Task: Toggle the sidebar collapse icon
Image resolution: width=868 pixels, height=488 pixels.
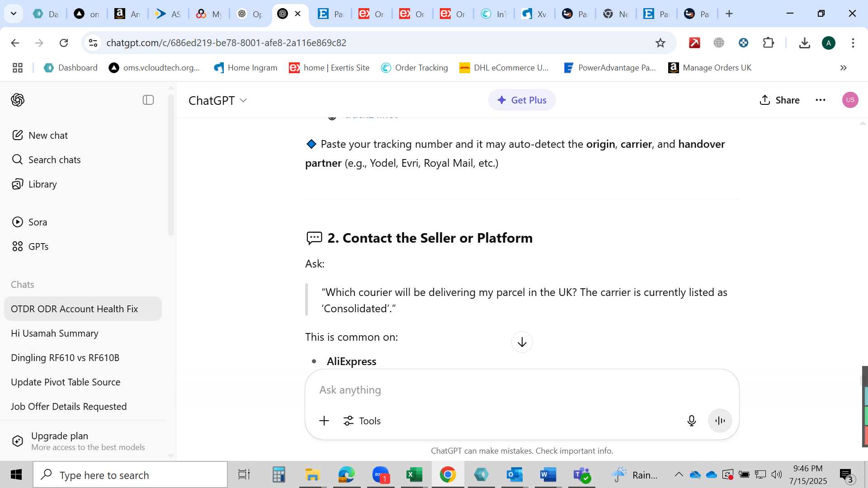Action: pos(148,100)
